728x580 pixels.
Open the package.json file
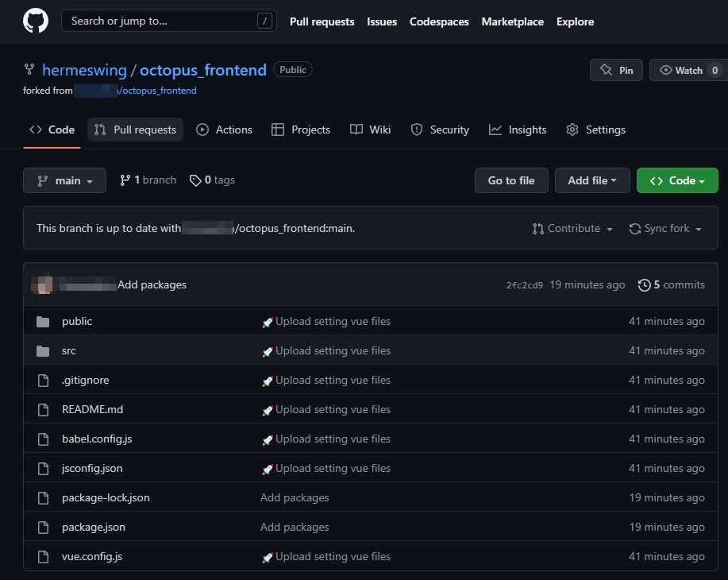point(94,527)
